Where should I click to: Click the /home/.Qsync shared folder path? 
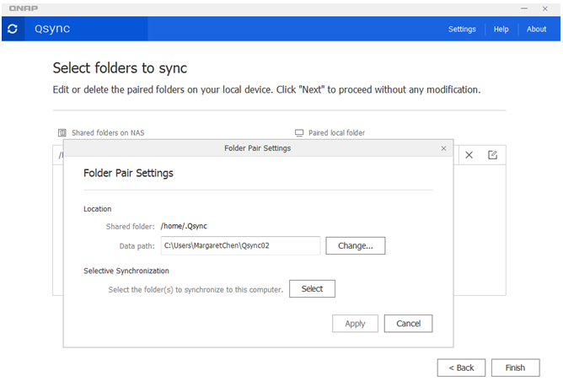point(184,227)
